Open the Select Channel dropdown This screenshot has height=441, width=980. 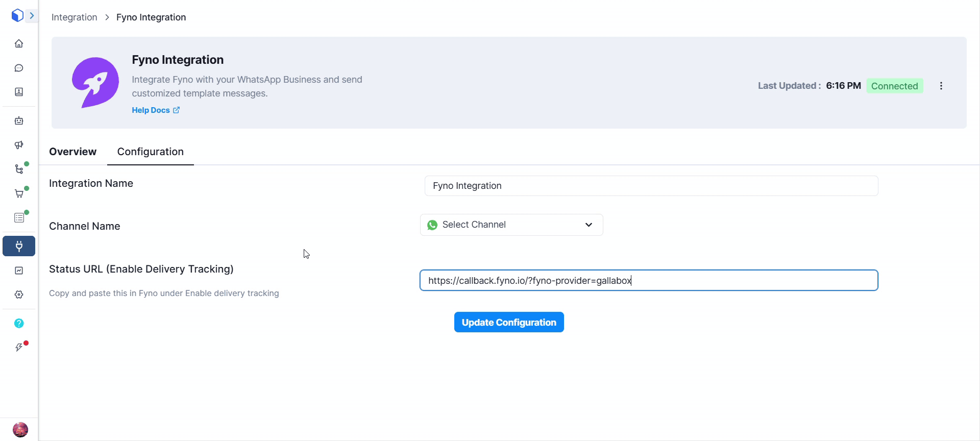[511, 225]
